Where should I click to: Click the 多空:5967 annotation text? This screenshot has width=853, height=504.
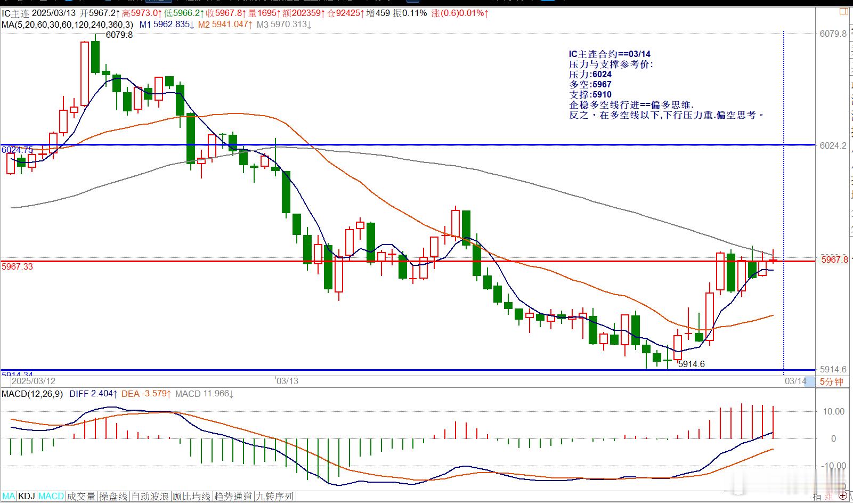pos(590,85)
